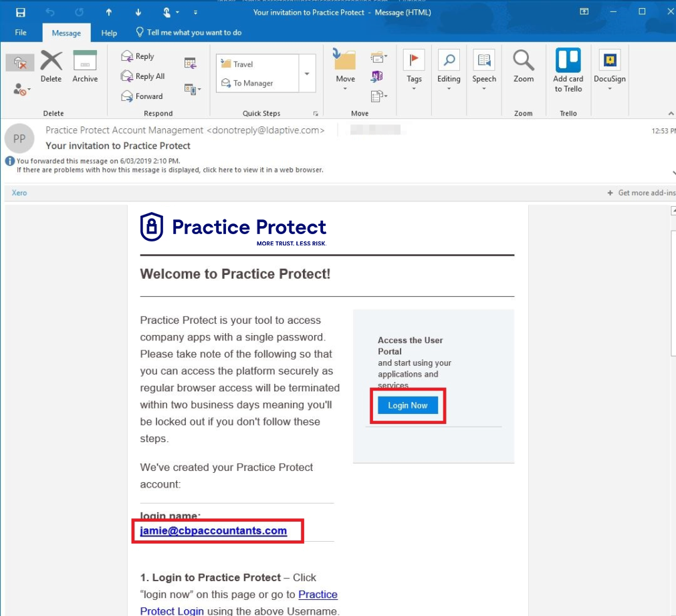
Task: Switch to the Message tab
Action: tap(66, 33)
